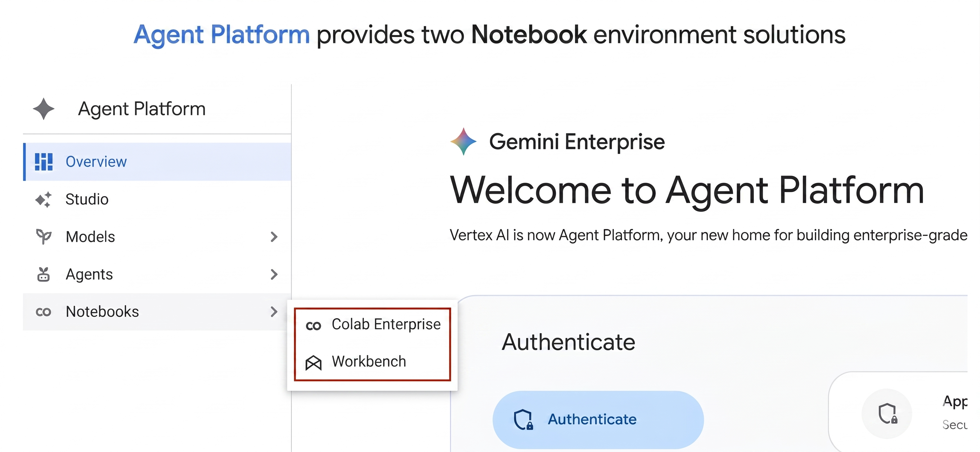Click the Agent Platform sidebar title
Screen dimensions: 980x452
coord(142,109)
